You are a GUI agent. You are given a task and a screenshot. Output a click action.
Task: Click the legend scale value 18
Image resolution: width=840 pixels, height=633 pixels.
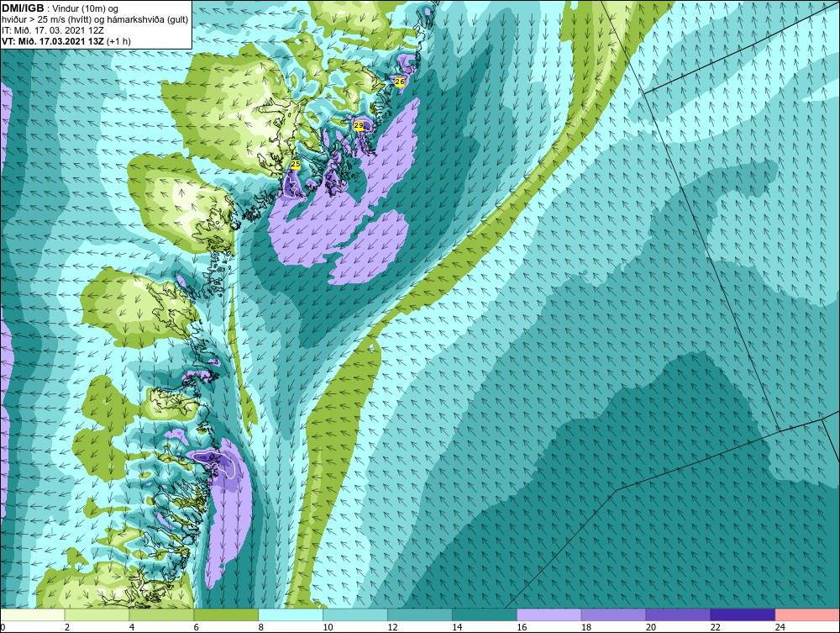[x=587, y=627]
